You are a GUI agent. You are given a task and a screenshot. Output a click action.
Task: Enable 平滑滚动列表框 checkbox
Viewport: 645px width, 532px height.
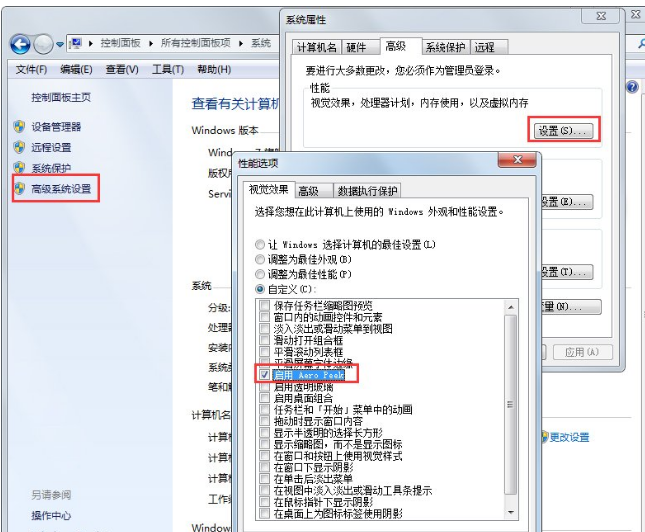(264, 352)
